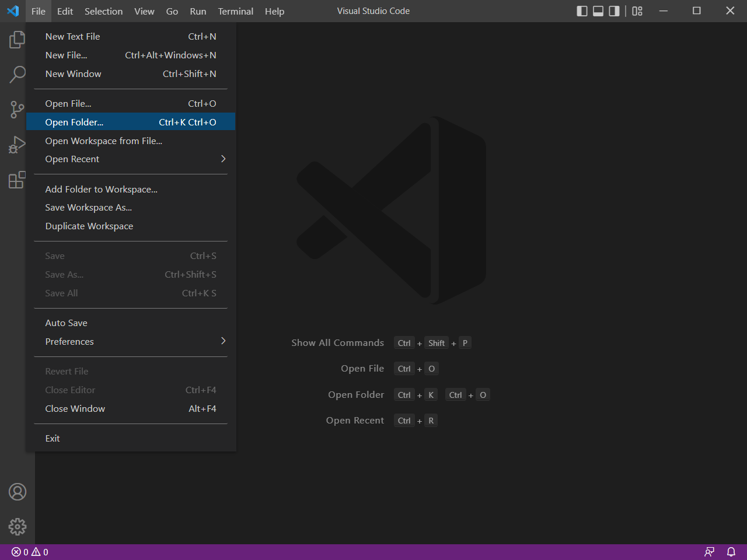Screen dimensions: 747x560
Task: Toggle Secondary Side Bar layout icon
Action: click(x=614, y=11)
